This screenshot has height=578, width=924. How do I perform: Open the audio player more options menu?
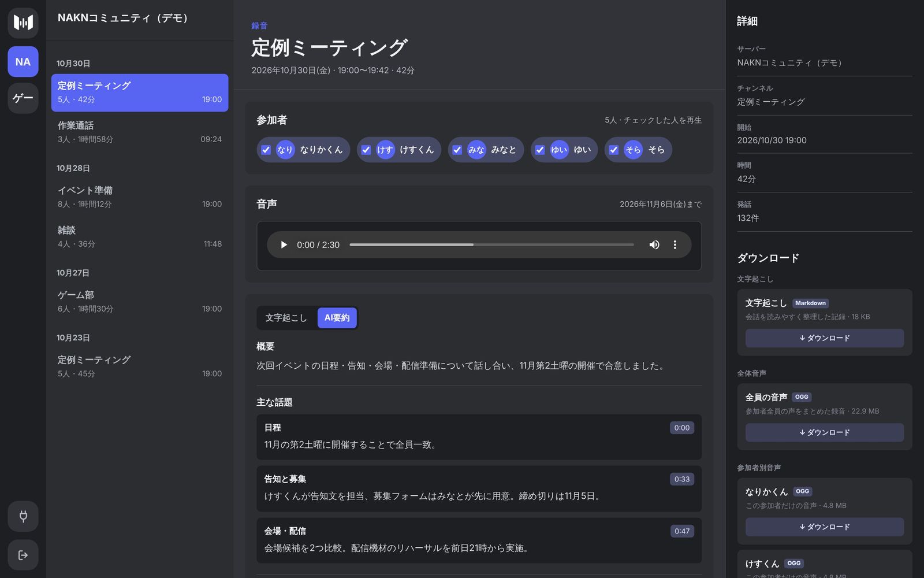click(x=675, y=245)
